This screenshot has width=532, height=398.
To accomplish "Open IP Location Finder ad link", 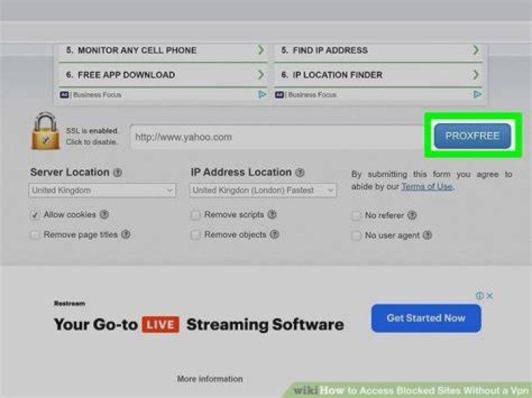I will [x=378, y=75].
